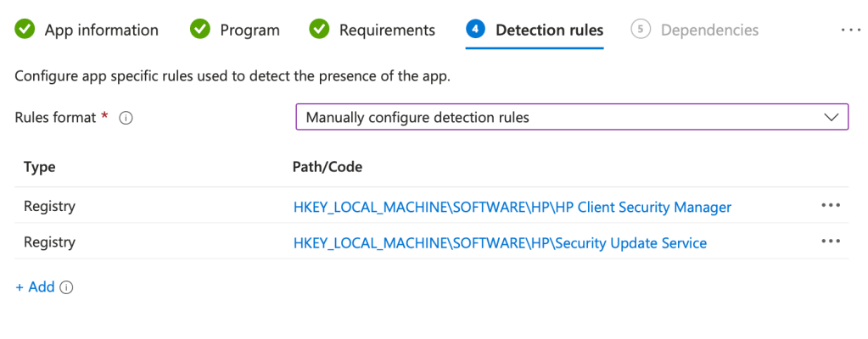Expand the Rules format dropdown chevron

[831, 117]
